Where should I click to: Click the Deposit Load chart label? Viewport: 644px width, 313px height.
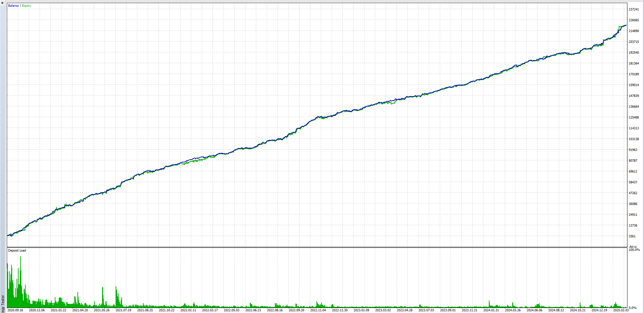[x=17, y=251]
